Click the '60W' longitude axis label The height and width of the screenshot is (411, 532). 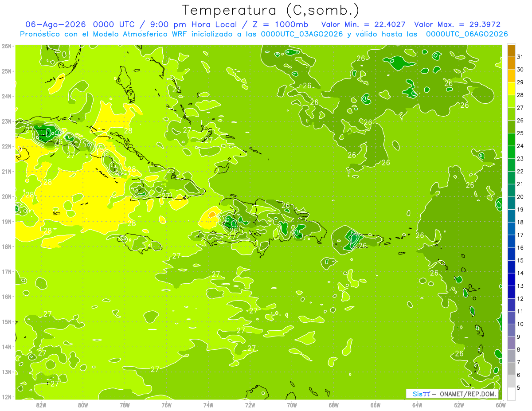click(x=501, y=405)
